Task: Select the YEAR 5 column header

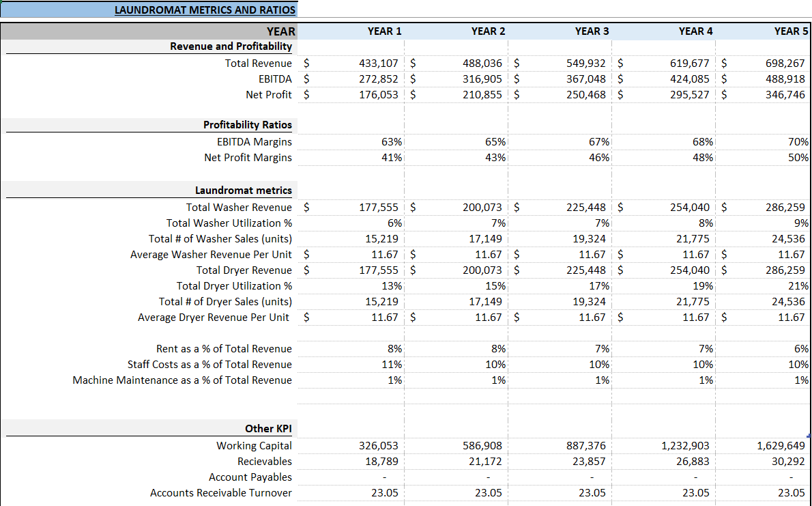Action: pos(791,31)
